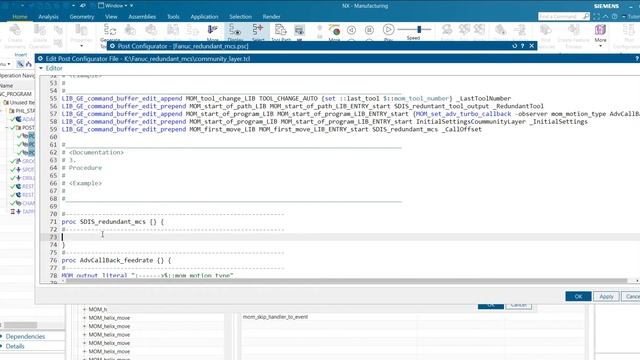640x360 pixels.
Task: Open the Selection ribbon tab
Action: pyautogui.click(x=240, y=17)
